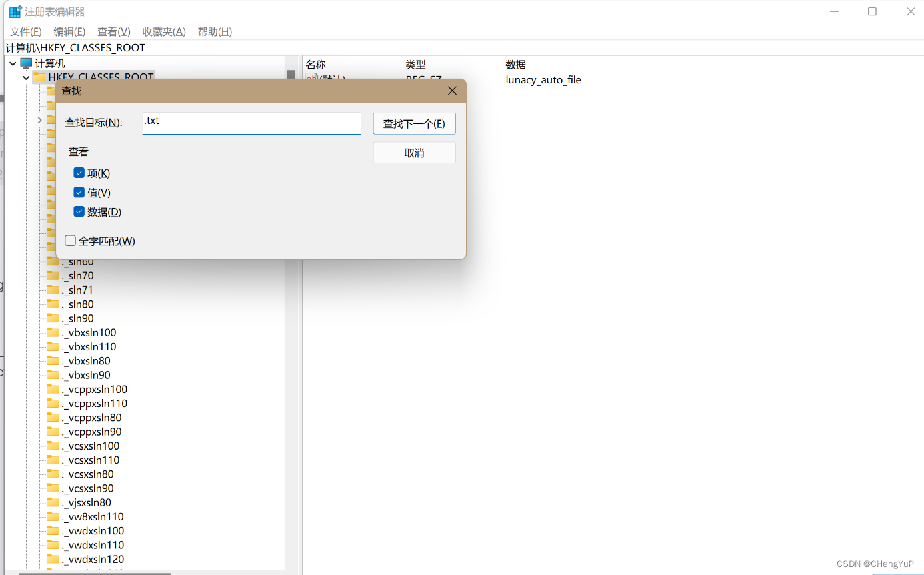Click the Registry Editor app icon in title bar

pos(15,11)
